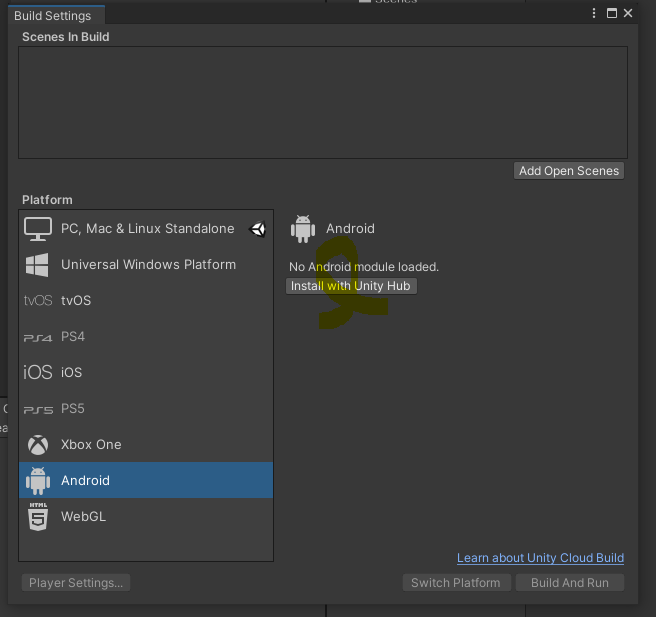This screenshot has height=617, width=656.
Task: Click Build And Run button
Action: 570,583
